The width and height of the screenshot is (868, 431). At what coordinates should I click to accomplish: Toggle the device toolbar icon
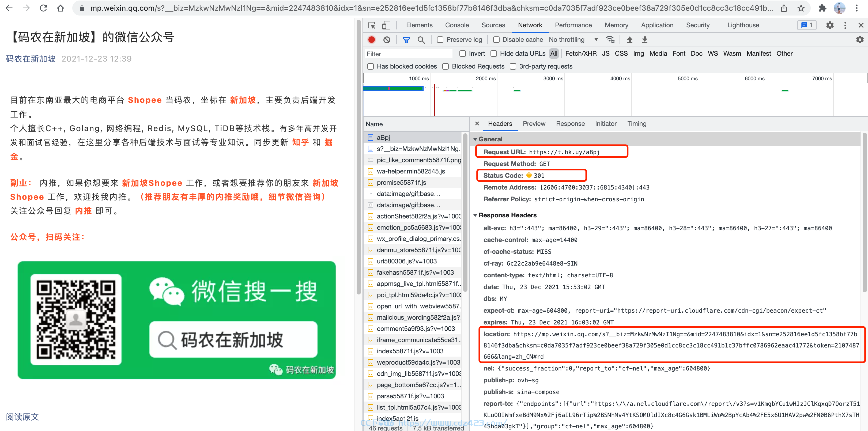click(386, 25)
